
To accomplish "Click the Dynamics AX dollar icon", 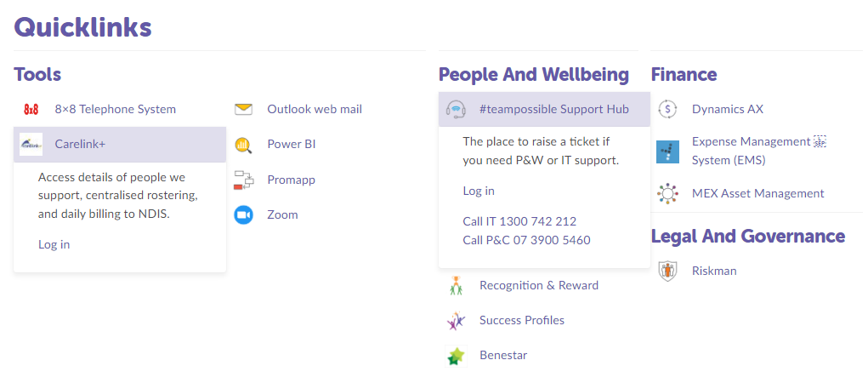I will click(x=668, y=109).
